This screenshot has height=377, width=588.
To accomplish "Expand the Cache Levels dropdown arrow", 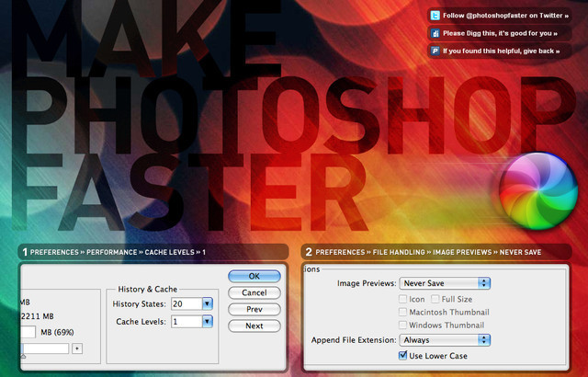I will click(208, 321).
